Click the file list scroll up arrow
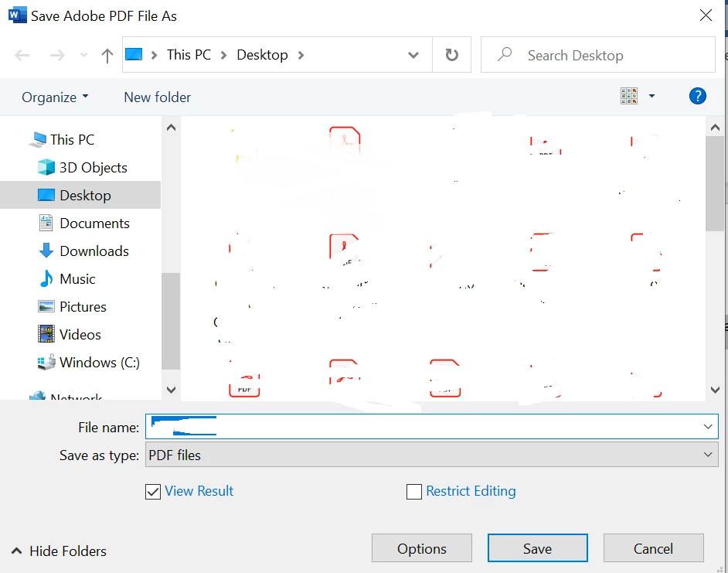This screenshot has width=728, height=573. (x=715, y=128)
